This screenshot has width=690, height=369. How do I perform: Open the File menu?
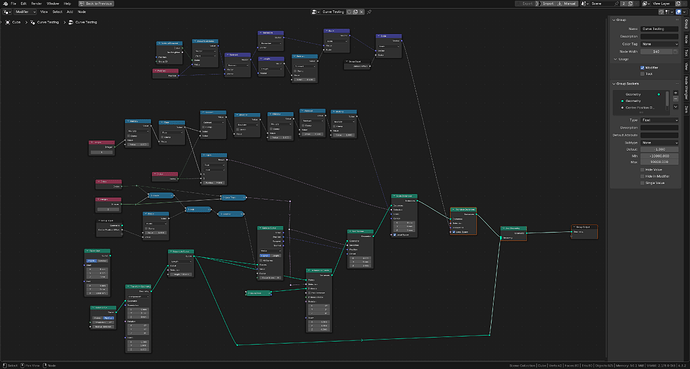(x=13, y=4)
